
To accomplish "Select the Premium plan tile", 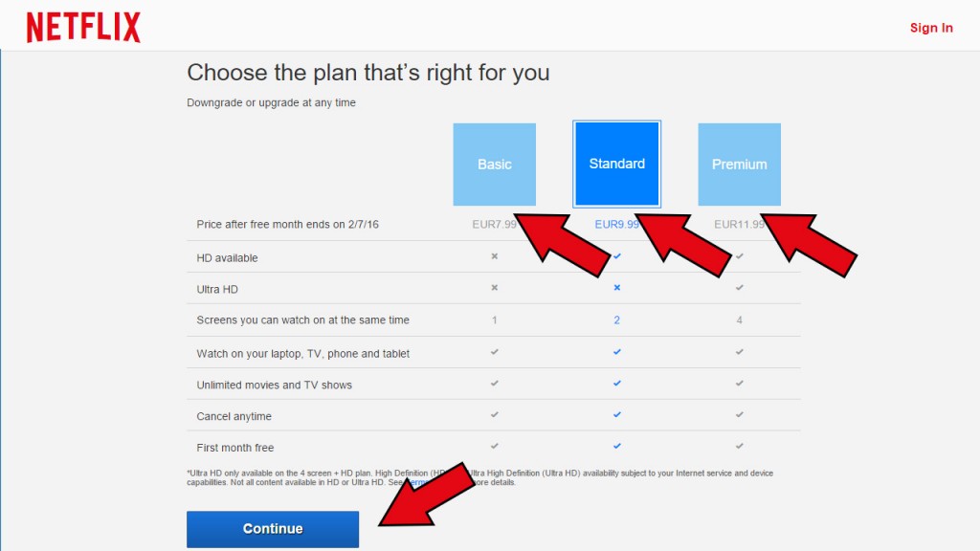I will (x=740, y=165).
